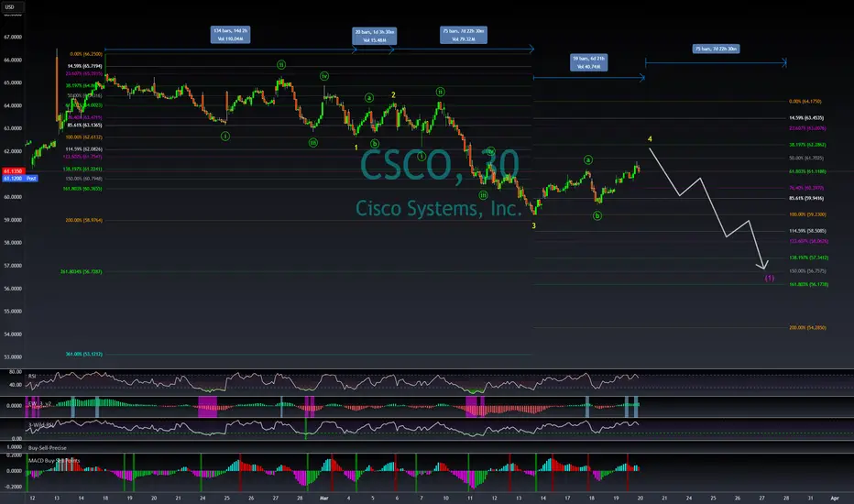Screen dimensions: 854x504
Task: Select Fibonacci level 114.59% (58.5085)
Action: pyautogui.click(x=807, y=231)
